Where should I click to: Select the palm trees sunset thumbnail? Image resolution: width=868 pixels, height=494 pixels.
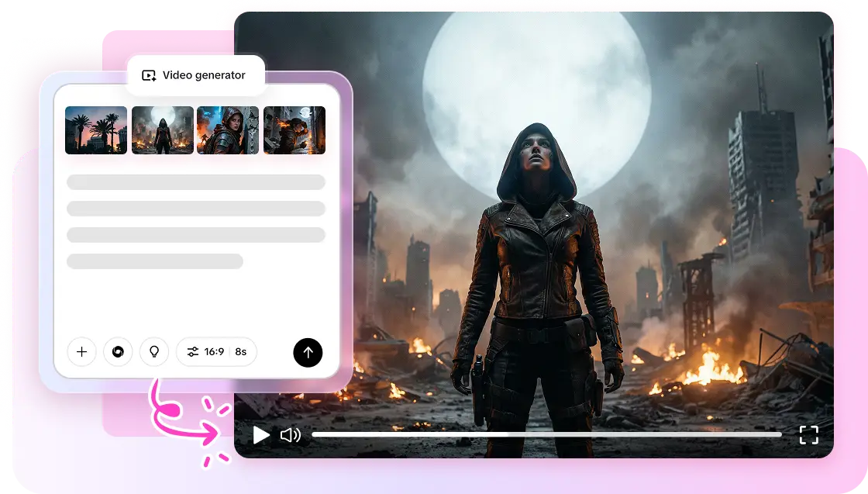[96, 130]
